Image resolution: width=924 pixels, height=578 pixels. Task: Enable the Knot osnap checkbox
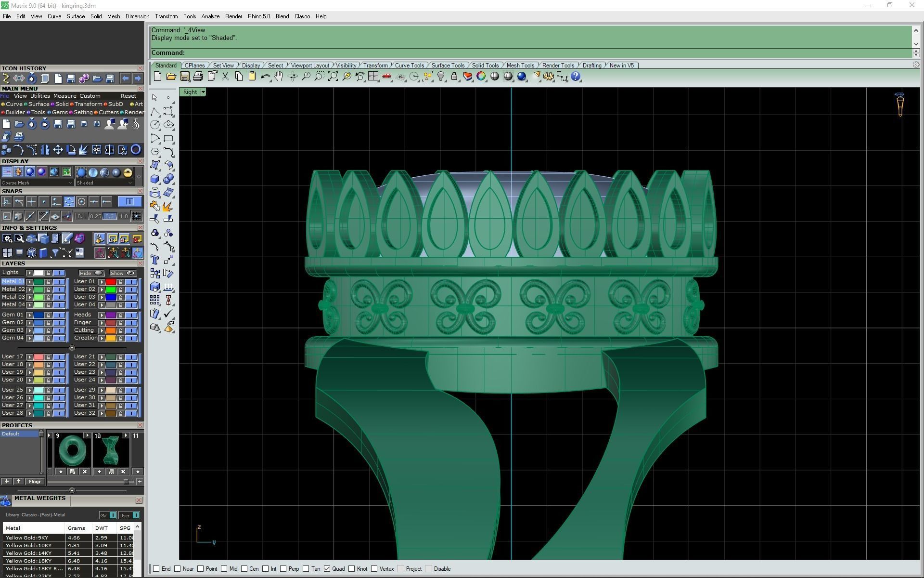(x=352, y=569)
